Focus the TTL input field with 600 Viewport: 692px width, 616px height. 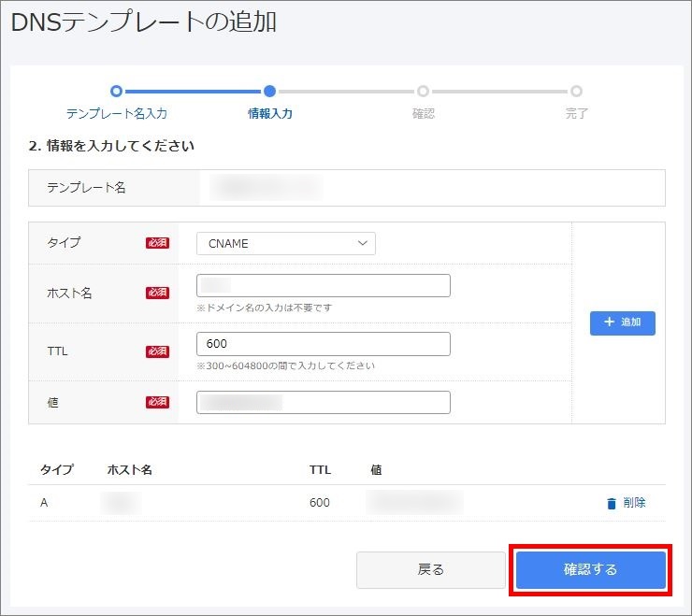[323, 344]
